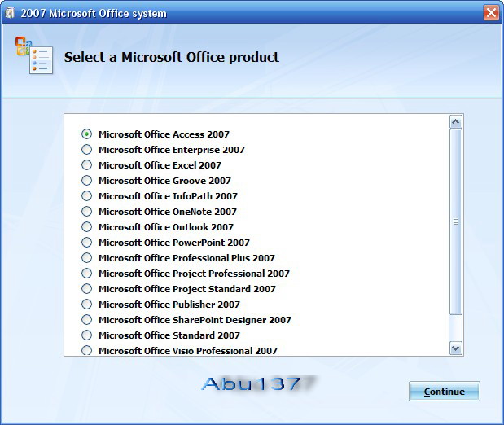Close the 2007 Microsoft Office system window
Screen dimensions: 504x425
click(491, 13)
